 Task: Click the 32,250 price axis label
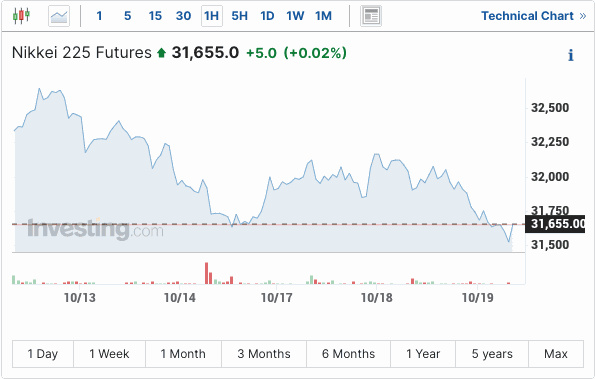(550, 142)
